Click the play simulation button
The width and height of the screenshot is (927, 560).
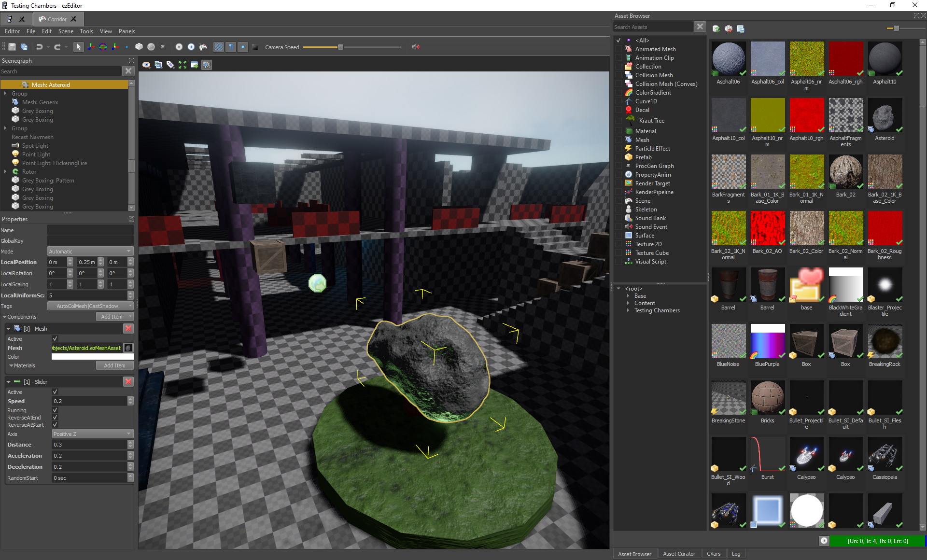tap(191, 47)
